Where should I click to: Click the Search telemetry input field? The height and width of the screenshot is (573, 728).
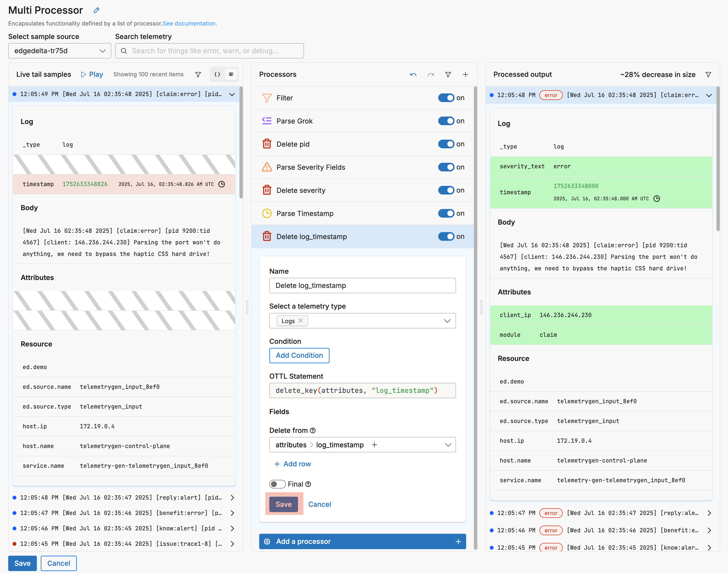click(209, 51)
